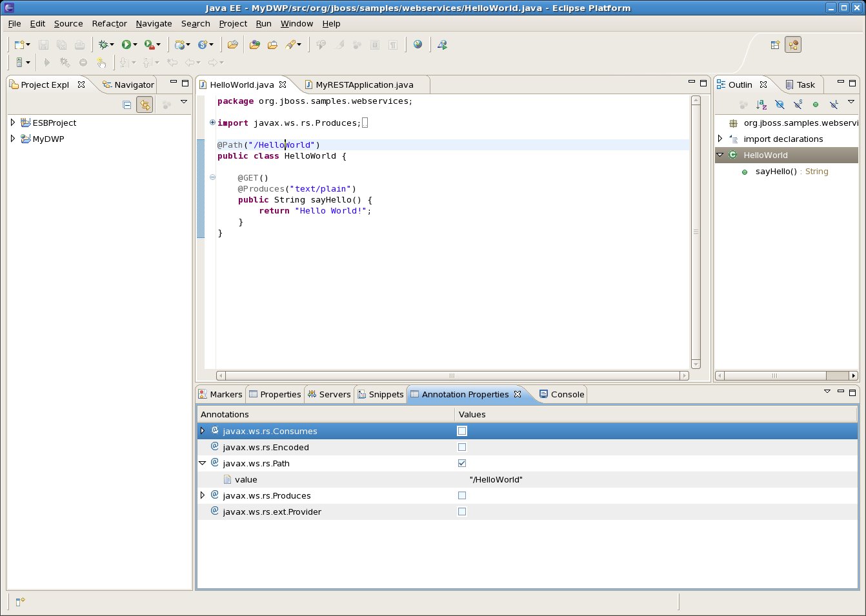Screen dimensions: 866x616
Task: Open Outline view menu arrow
Action: [x=851, y=102]
